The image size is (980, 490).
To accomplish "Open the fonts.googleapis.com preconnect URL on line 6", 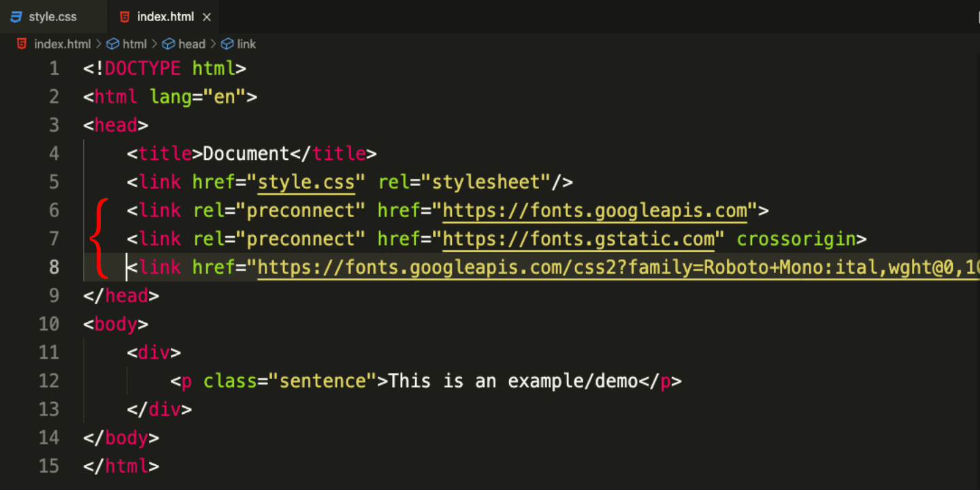I will tap(595, 211).
